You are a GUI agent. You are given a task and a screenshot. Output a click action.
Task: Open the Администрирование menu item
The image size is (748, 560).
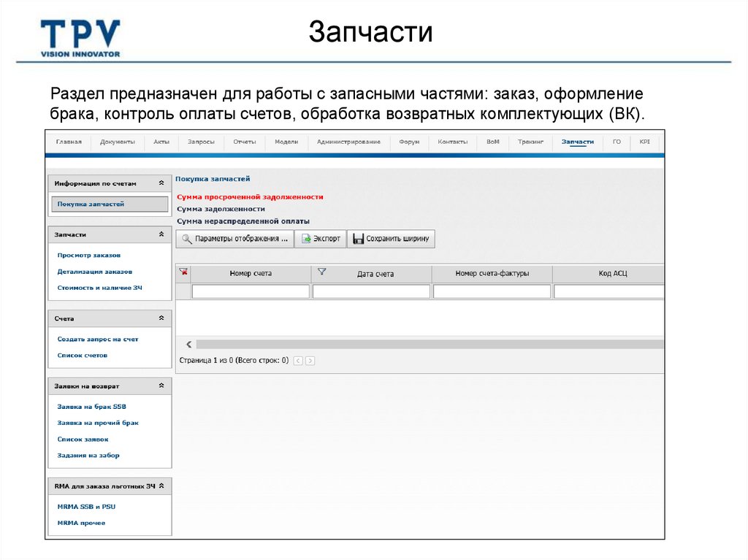point(350,142)
